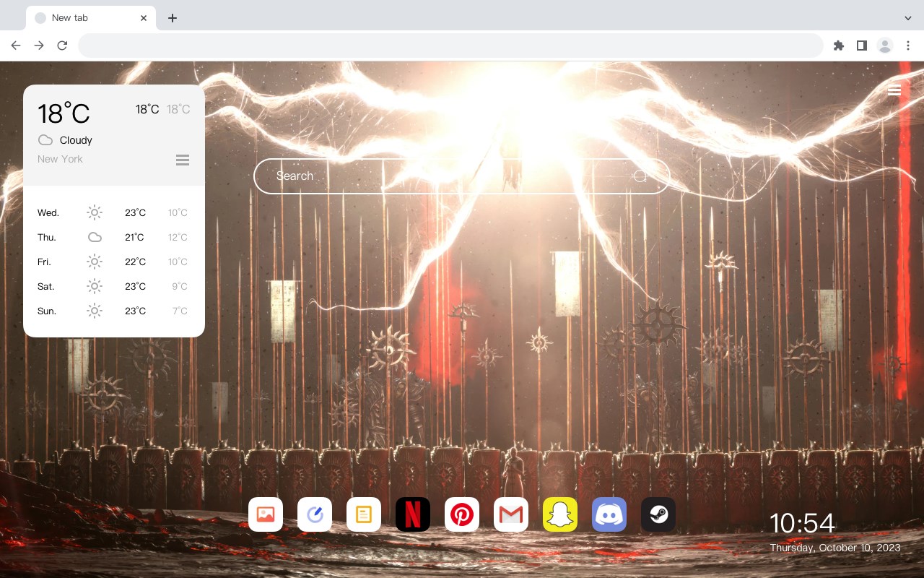This screenshot has height=578, width=924.
Task: Click Wednesday's sunny forecast icon
Action: [95, 212]
